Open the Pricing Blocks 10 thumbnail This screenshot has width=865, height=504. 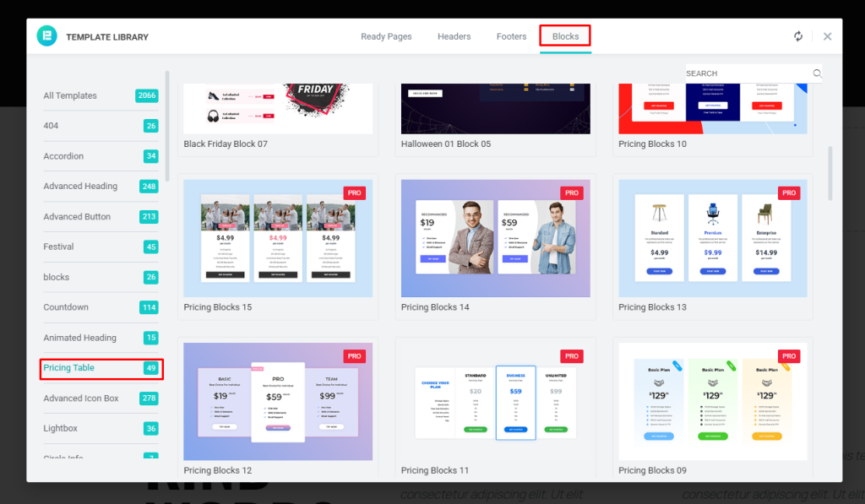tap(713, 109)
